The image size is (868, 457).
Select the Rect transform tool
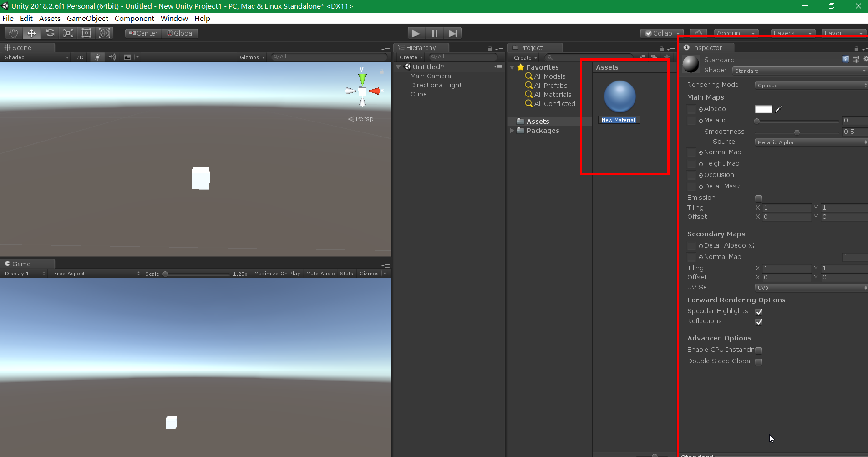(86, 33)
